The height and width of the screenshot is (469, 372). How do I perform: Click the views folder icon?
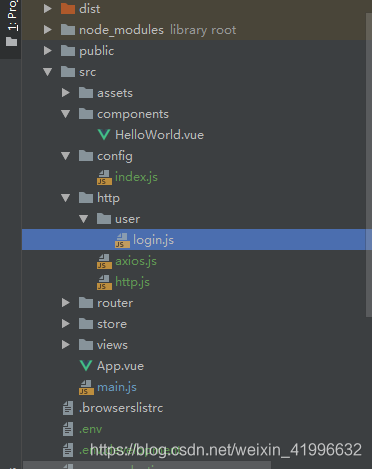click(86, 345)
